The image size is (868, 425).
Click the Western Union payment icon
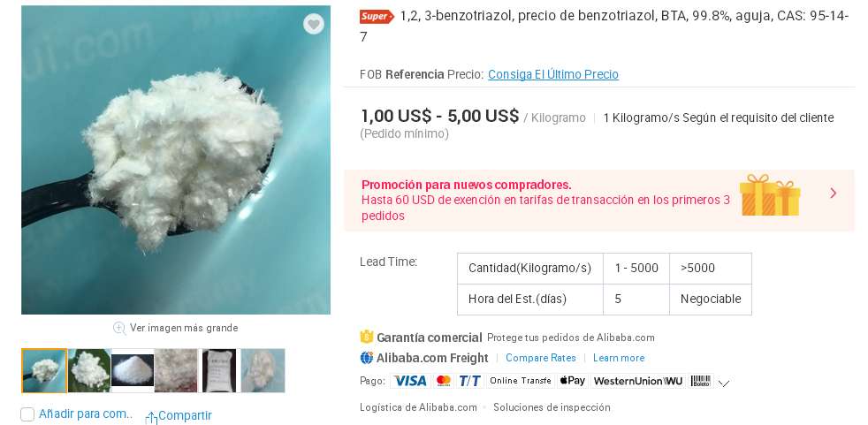[637, 381]
